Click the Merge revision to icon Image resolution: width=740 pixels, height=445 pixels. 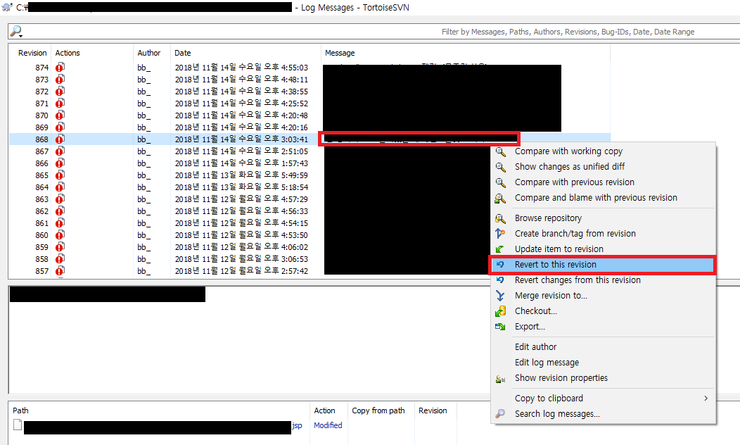click(501, 295)
